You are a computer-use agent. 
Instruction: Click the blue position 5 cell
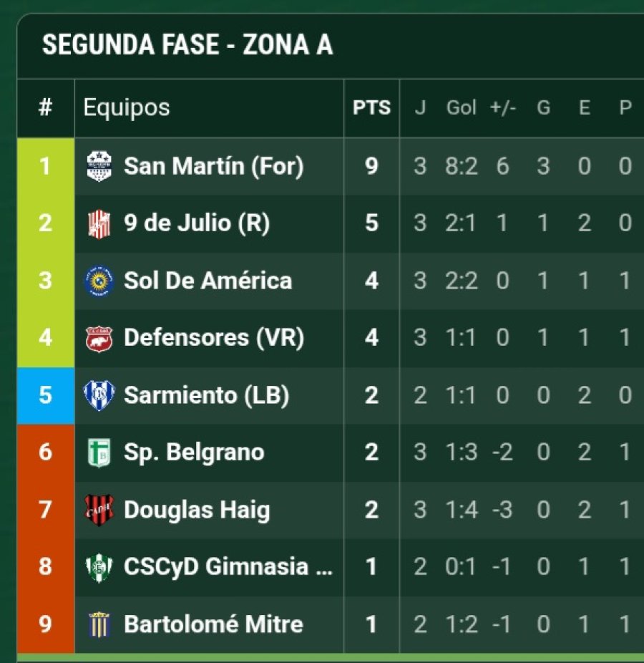click(46, 396)
